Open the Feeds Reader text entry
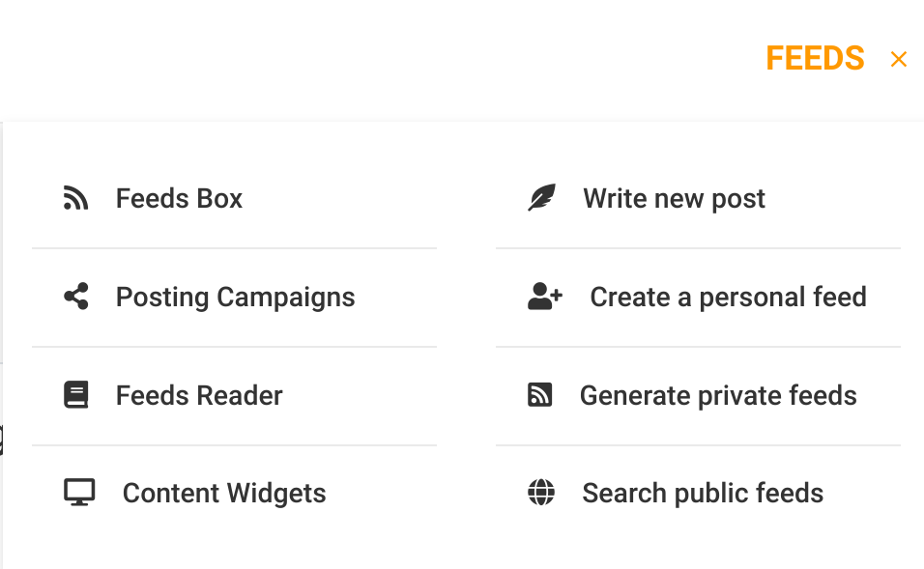This screenshot has width=924, height=569. pyautogui.click(x=199, y=396)
